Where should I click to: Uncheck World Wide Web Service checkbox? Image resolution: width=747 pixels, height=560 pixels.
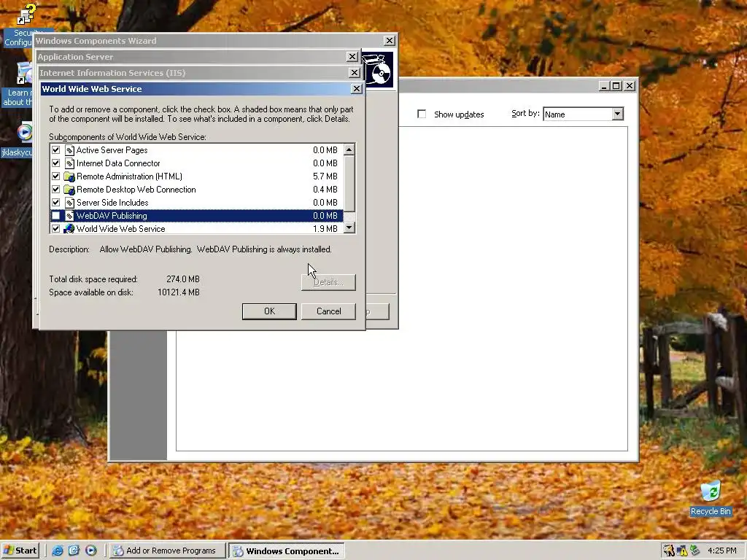point(55,228)
